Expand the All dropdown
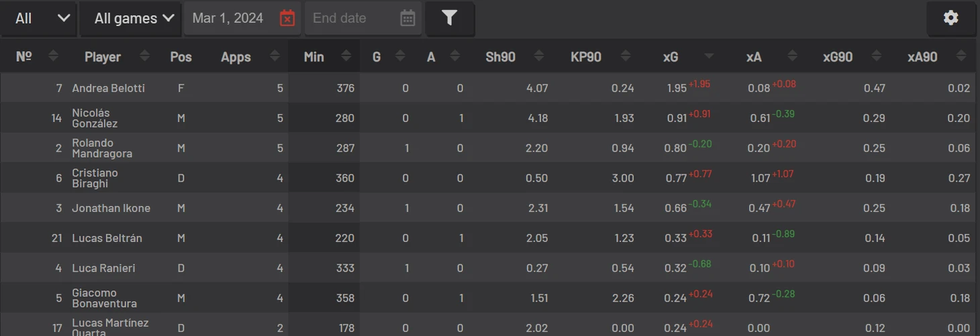980x336 pixels. click(38, 18)
